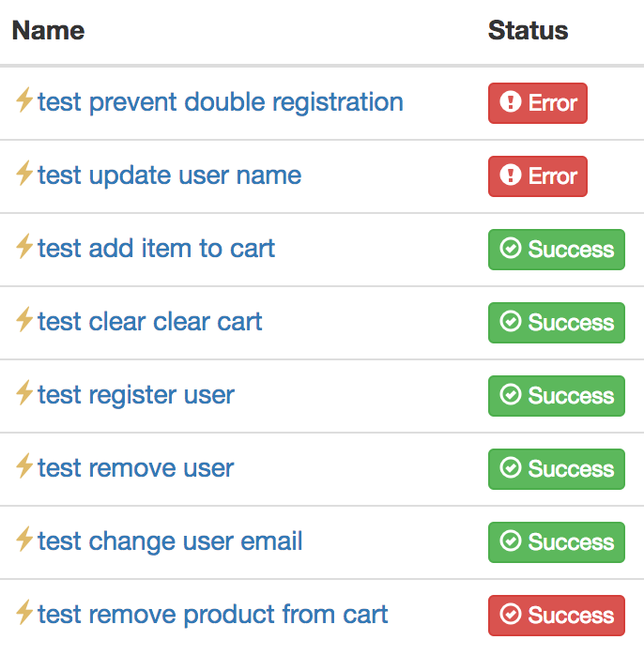
Task: Click lightning icon beside test remove user
Action: (24, 465)
